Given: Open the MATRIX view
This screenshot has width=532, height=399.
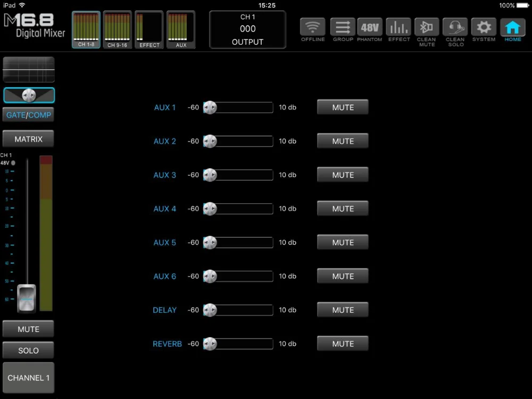Looking at the screenshot, I should [x=29, y=139].
